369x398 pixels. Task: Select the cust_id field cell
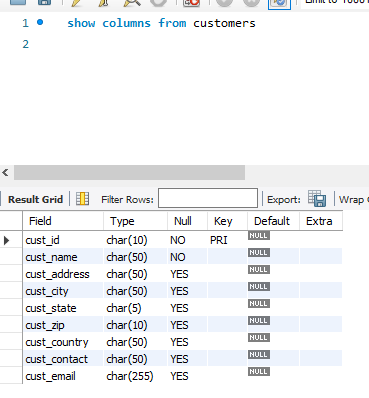point(63,240)
